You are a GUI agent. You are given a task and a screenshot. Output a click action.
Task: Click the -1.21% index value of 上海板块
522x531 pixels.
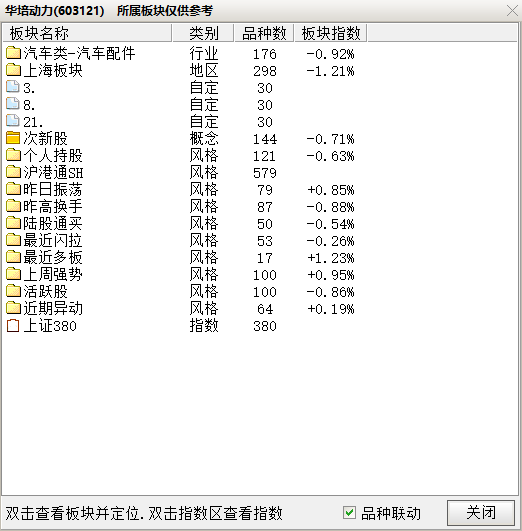[330, 71]
